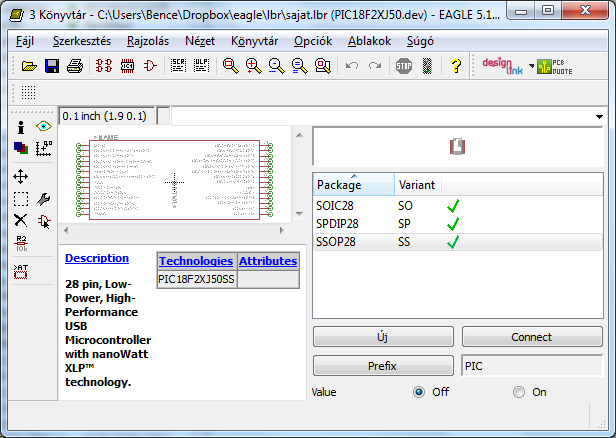The width and height of the screenshot is (616, 438).
Task: Click the Variant column header
Action: point(417,184)
